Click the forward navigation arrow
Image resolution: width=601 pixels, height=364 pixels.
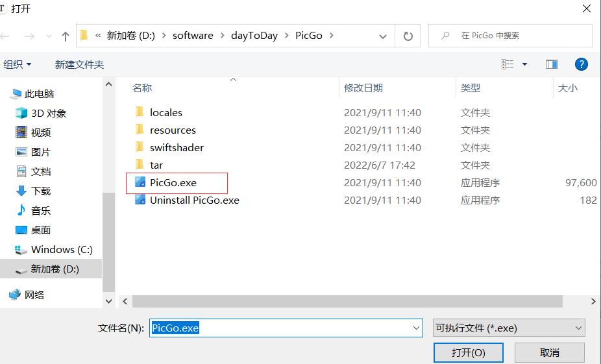tap(29, 36)
